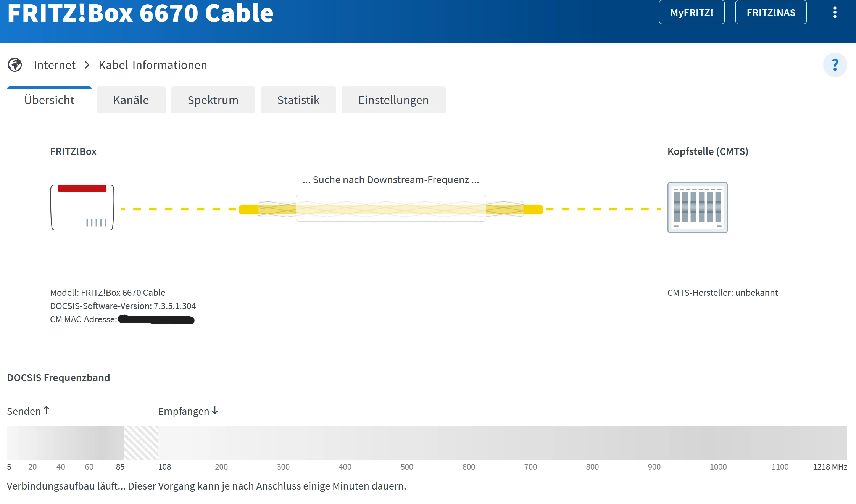Click the receive frequency band bar
Image resolution: width=856 pixels, height=504 pixels.
502,443
